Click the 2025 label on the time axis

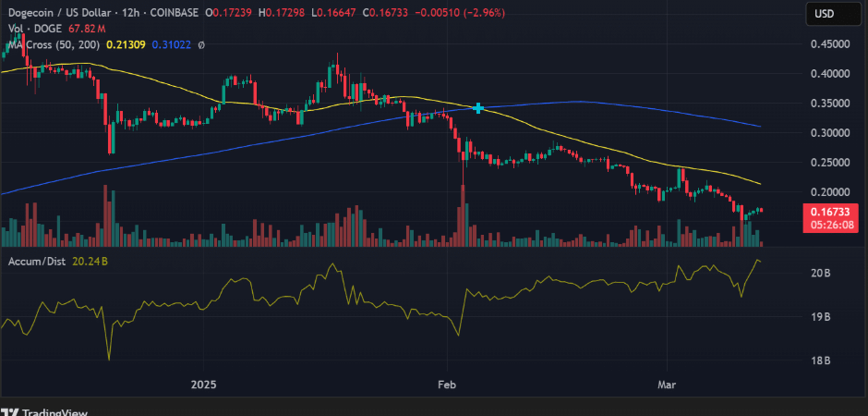202,385
